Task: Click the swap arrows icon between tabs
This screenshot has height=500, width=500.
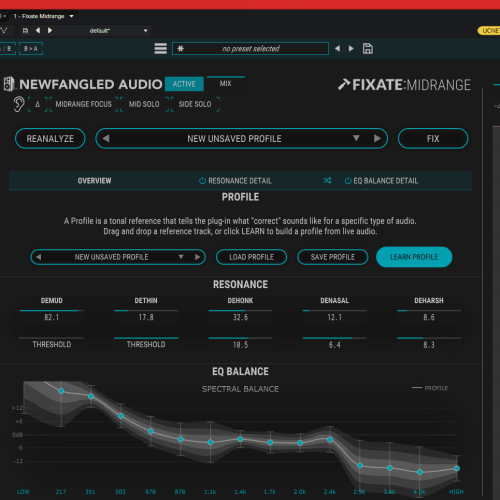Action: point(327,181)
